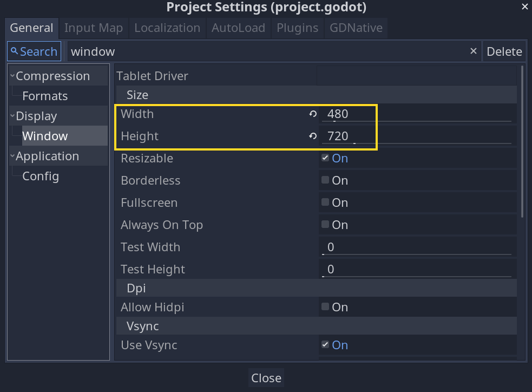Disable the Resizable option
Image resolution: width=532 pixels, height=392 pixels.
(x=325, y=158)
